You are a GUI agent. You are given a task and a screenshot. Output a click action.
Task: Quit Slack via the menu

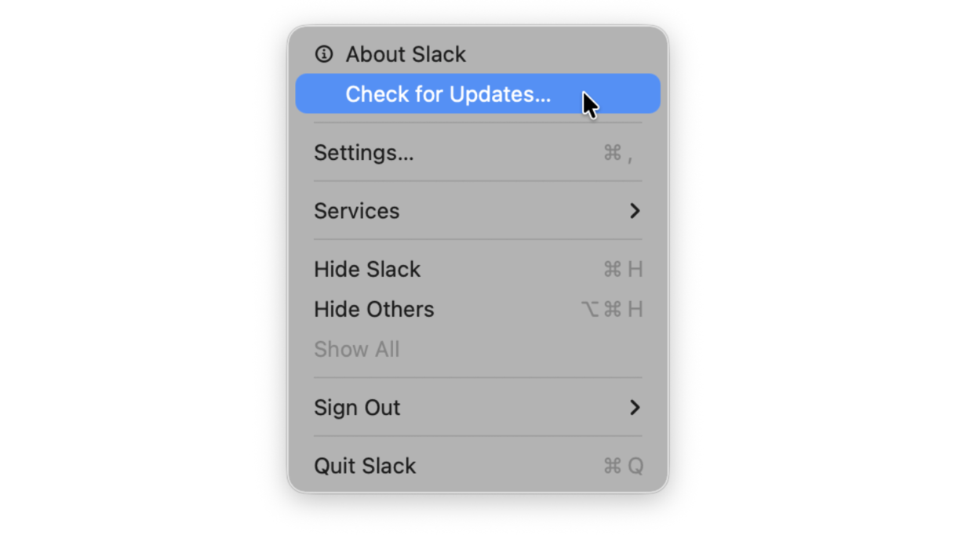pyautogui.click(x=365, y=465)
